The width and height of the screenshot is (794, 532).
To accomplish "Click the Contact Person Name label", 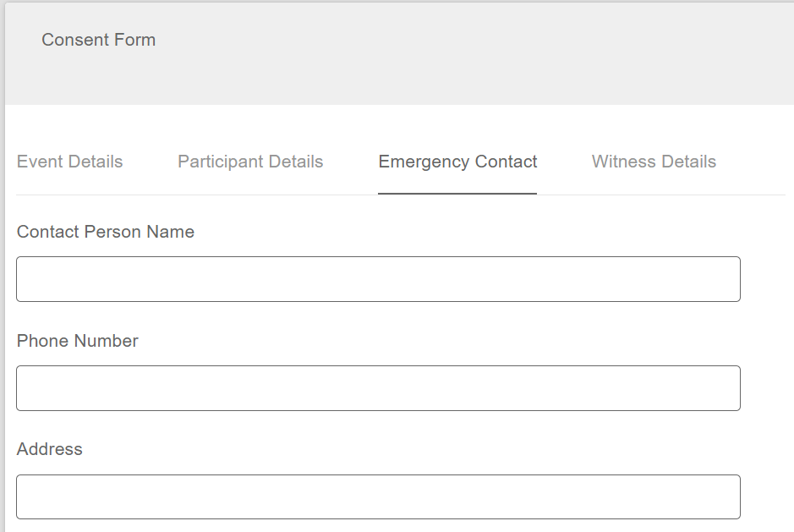I will click(x=105, y=232).
